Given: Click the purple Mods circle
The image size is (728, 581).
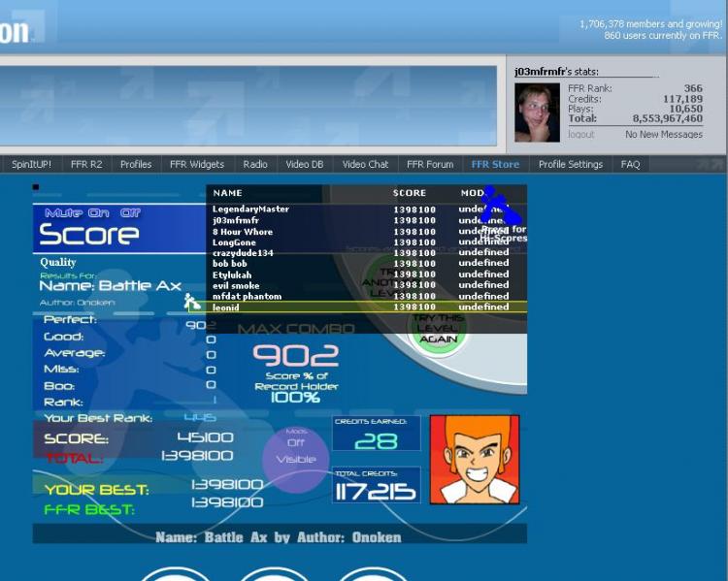Looking at the screenshot, I should (x=296, y=459).
